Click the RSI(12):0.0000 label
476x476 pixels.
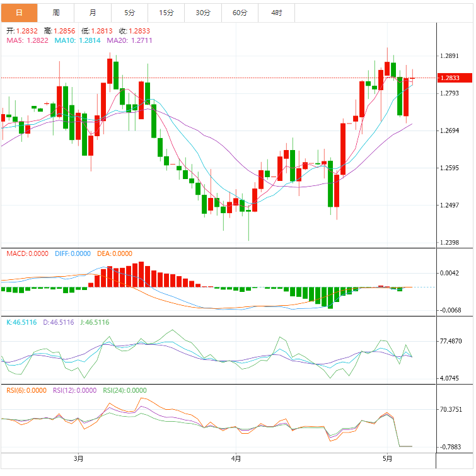[x=74, y=390]
